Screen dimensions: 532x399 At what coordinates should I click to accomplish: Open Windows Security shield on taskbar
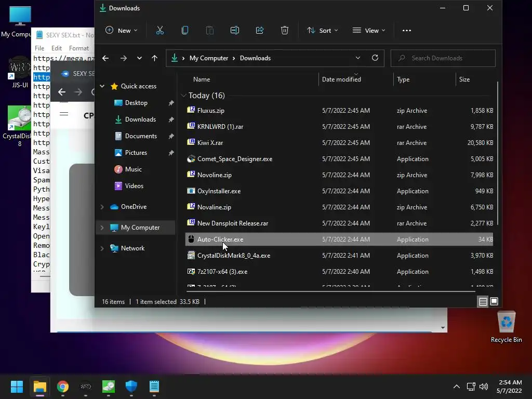click(x=131, y=387)
